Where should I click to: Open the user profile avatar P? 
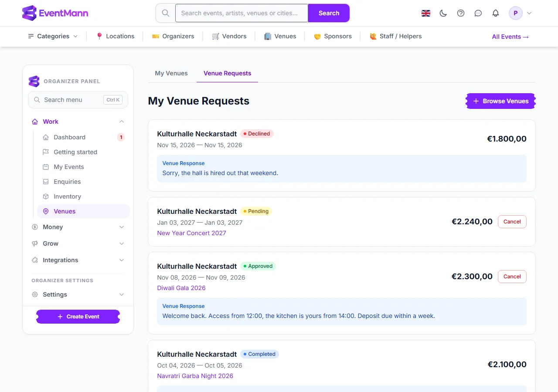(516, 13)
